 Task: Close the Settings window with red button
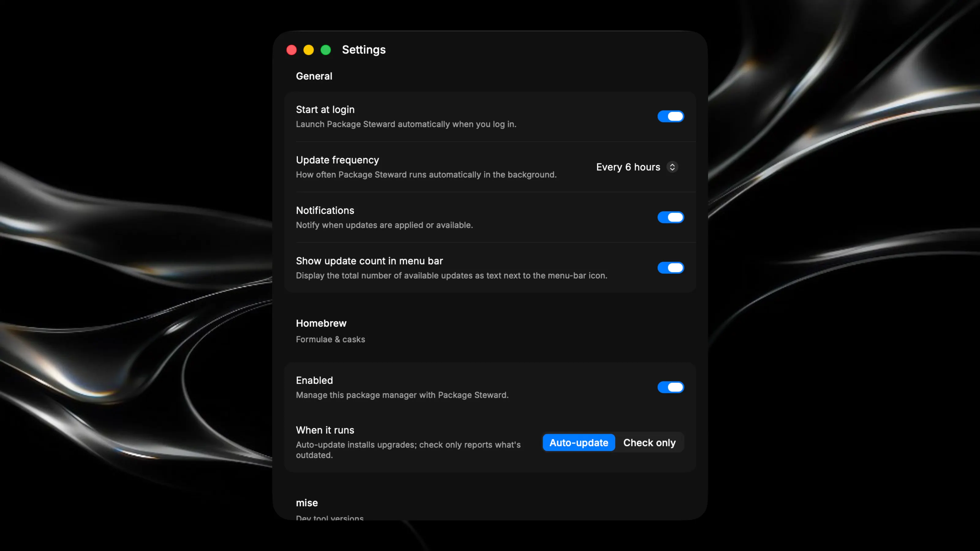pyautogui.click(x=292, y=50)
